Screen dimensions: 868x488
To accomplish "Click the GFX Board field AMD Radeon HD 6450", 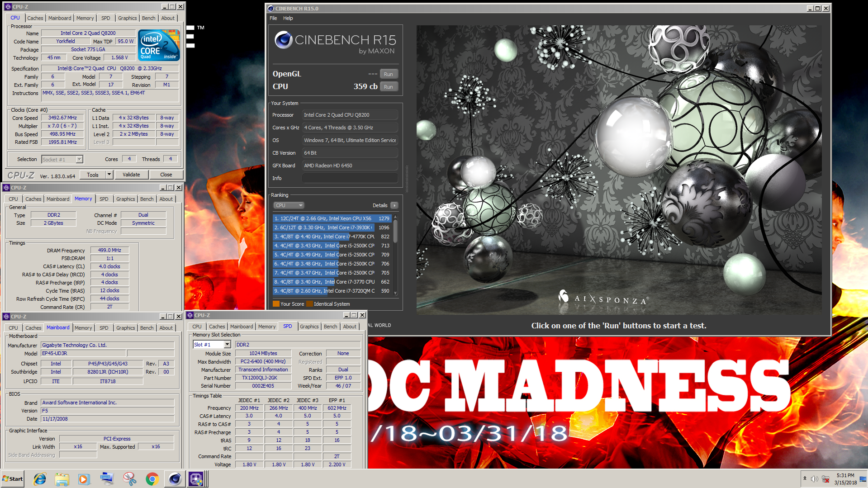I will [350, 166].
